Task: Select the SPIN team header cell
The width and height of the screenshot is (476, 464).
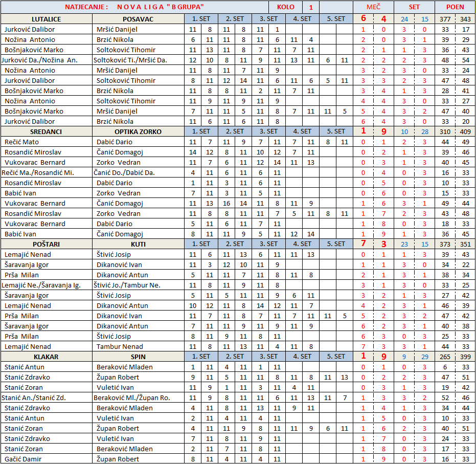Action: pyautogui.click(x=138, y=357)
